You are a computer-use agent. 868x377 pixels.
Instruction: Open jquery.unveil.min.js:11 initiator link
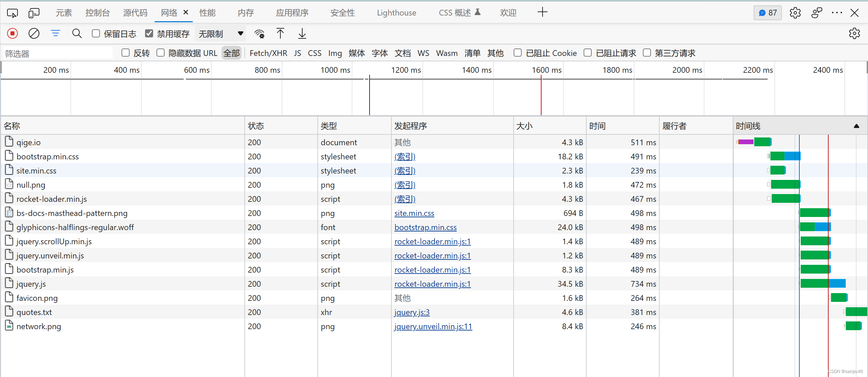tap(433, 326)
